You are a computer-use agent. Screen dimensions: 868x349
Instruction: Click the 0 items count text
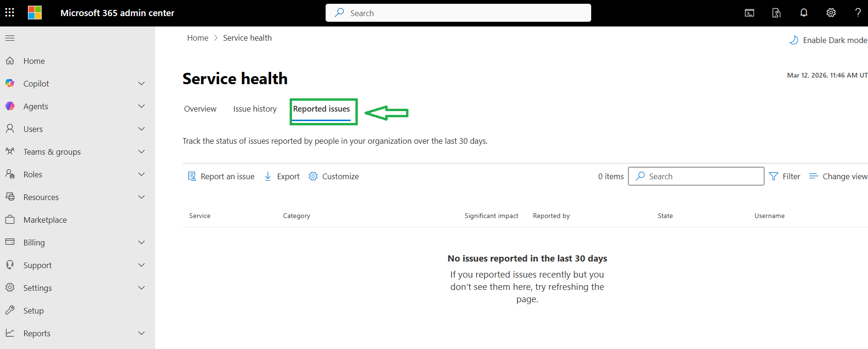[x=611, y=176]
